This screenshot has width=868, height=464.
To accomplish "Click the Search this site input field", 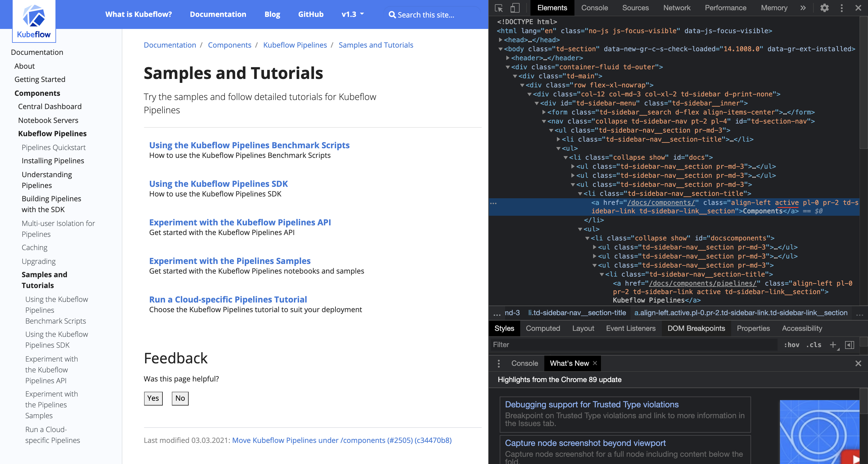I will pyautogui.click(x=431, y=14).
